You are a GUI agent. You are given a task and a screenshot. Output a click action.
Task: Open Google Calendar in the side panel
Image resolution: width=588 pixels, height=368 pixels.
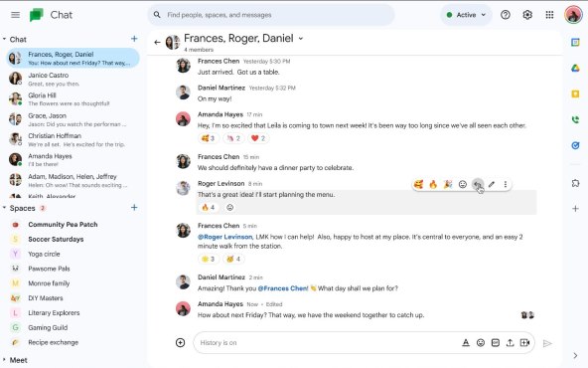click(575, 42)
